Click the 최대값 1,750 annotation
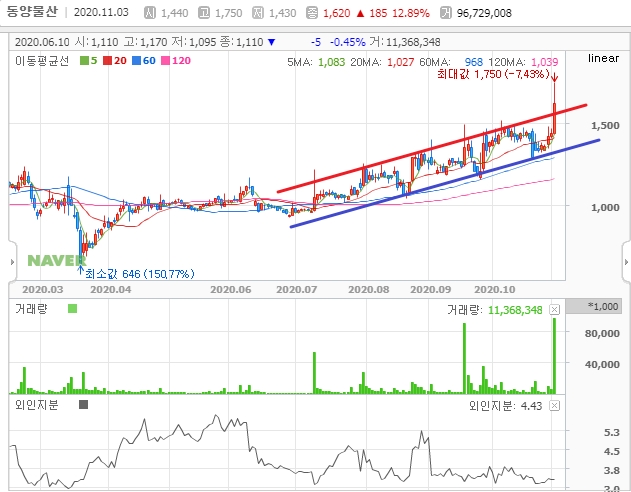 [493, 74]
